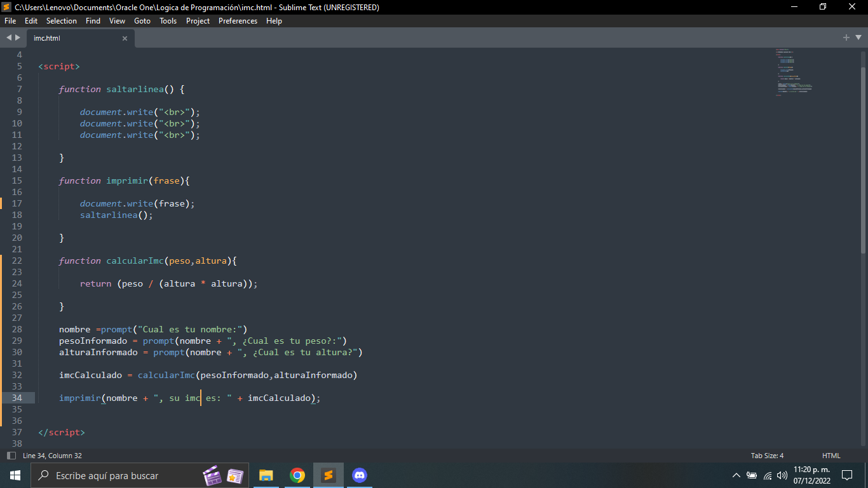This screenshot has height=488, width=868.
Task: Go to previous tab with left arrow
Action: click(x=9, y=37)
